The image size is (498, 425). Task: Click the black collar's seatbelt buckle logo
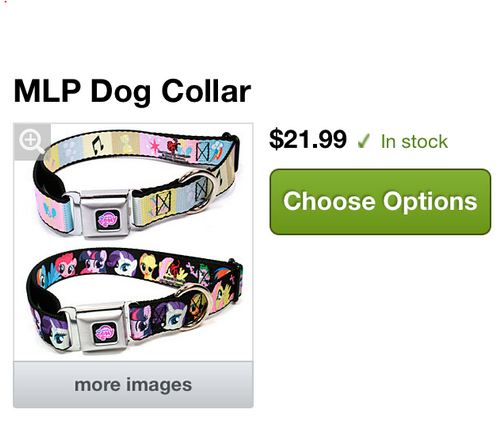point(105,333)
